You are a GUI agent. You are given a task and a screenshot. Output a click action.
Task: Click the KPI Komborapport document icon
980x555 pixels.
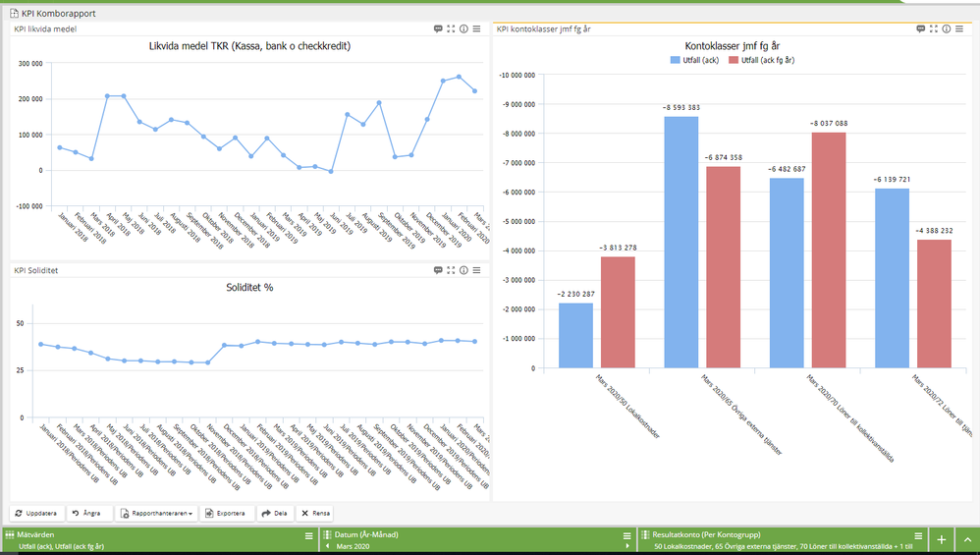[x=15, y=13]
